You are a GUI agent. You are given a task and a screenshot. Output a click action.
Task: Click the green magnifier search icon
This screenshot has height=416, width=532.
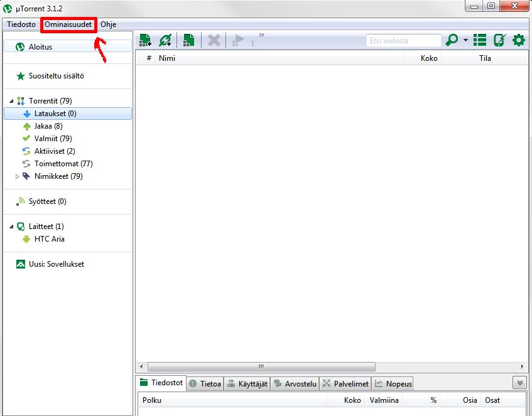pos(452,40)
